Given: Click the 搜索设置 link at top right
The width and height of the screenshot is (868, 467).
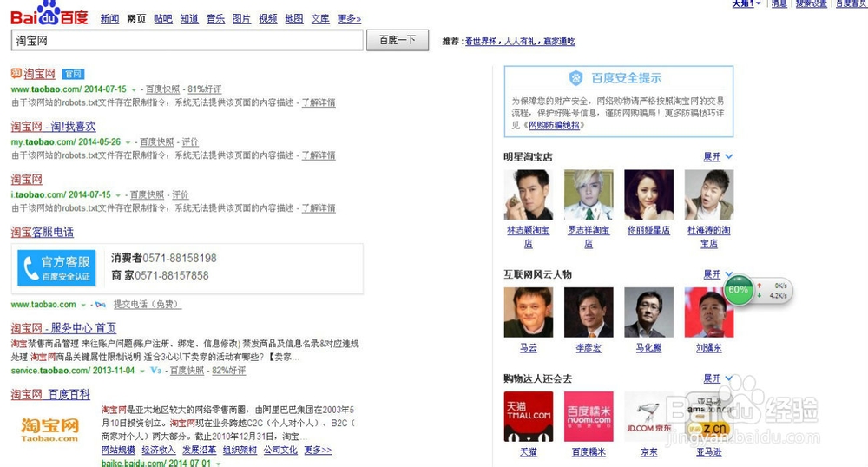Looking at the screenshot, I should pyautogui.click(x=812, y=3).
